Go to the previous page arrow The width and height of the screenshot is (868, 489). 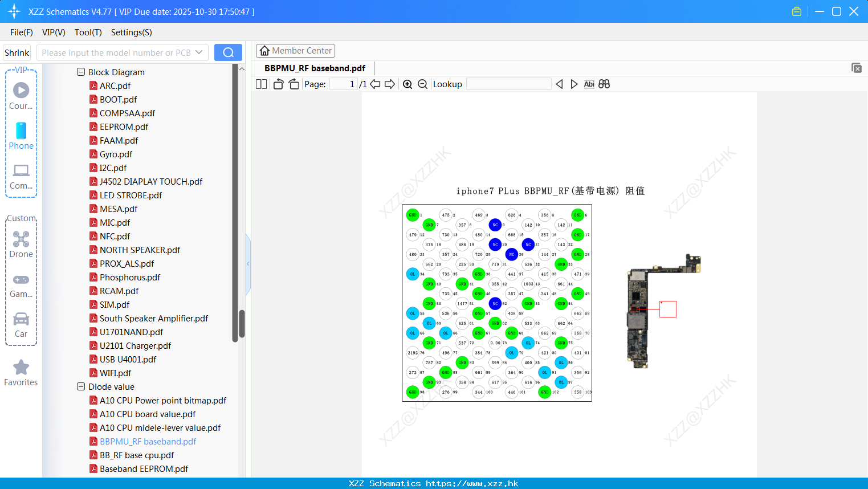tap(375, 84)
